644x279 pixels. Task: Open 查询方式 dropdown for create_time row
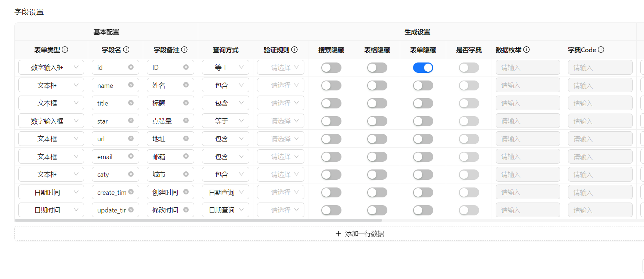tap(225, 192)
